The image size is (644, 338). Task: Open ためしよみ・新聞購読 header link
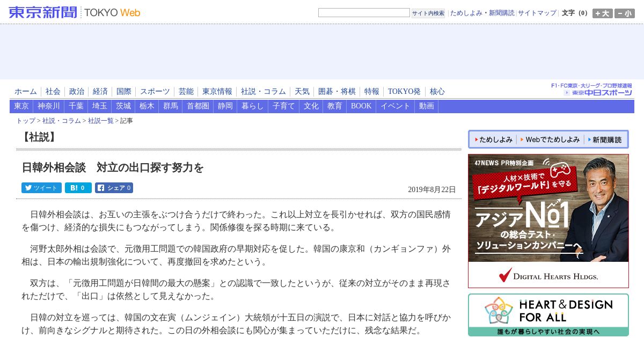click(482, 13)
